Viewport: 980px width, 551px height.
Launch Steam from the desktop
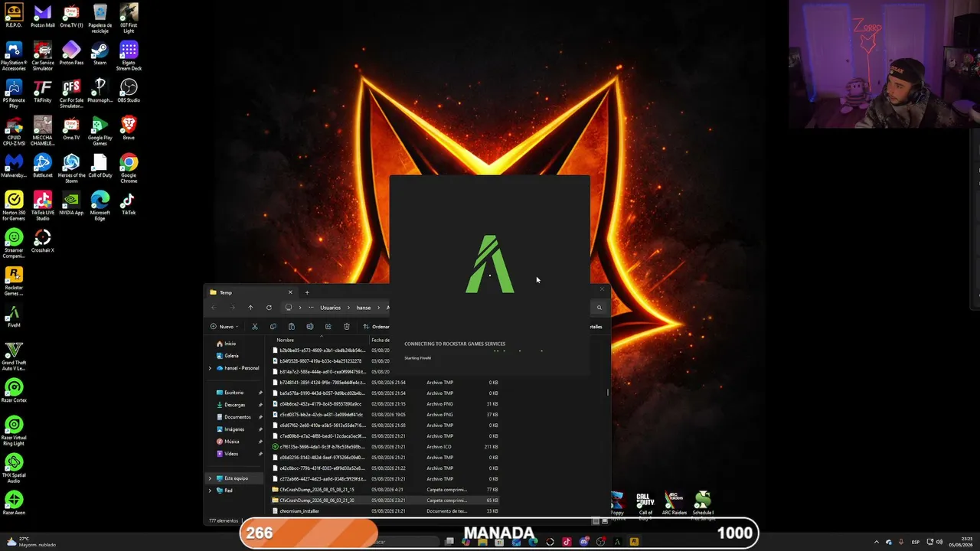point(100,53)
